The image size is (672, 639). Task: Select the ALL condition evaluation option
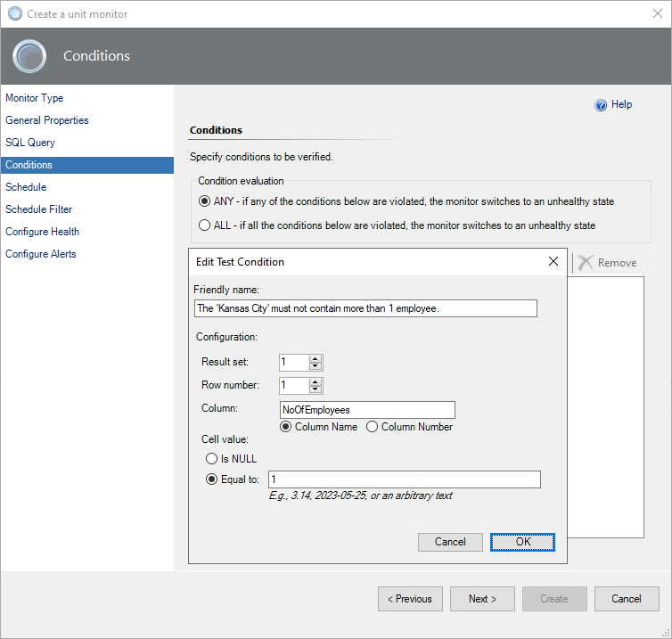point(204,225)
